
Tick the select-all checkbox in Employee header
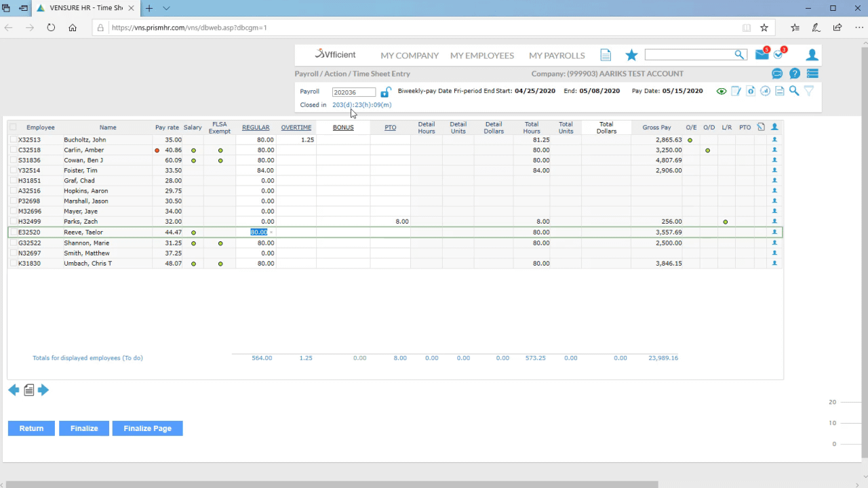point(13,127)
